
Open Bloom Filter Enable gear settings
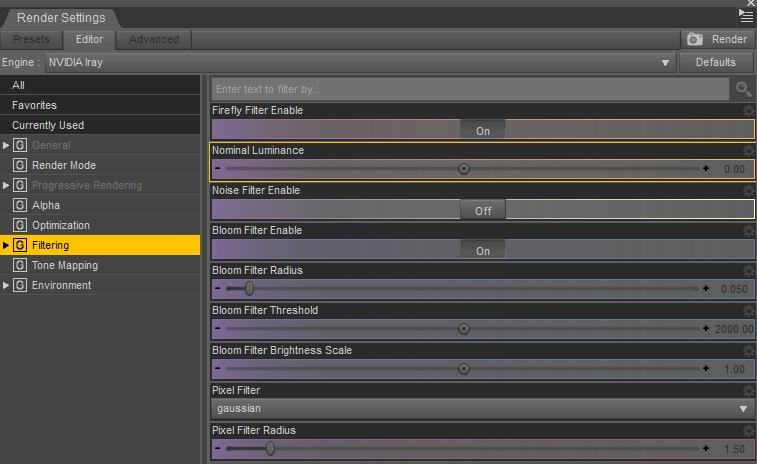(748, 231)
